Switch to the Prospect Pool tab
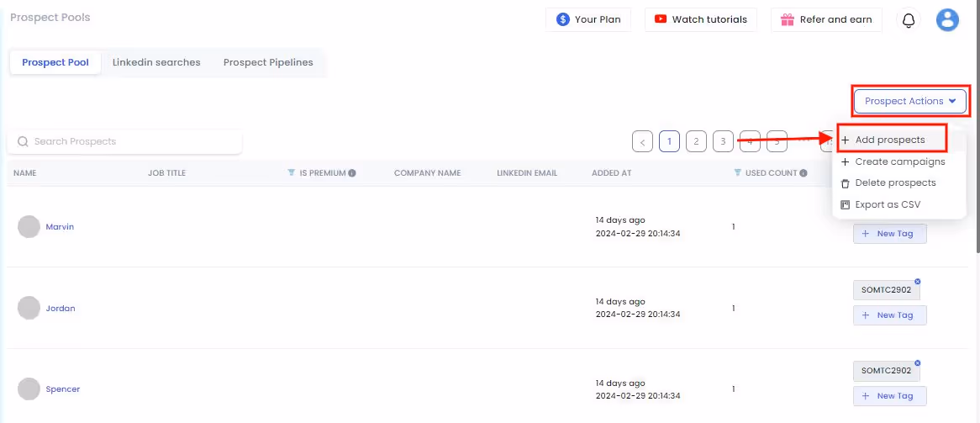 coord(55,62)
